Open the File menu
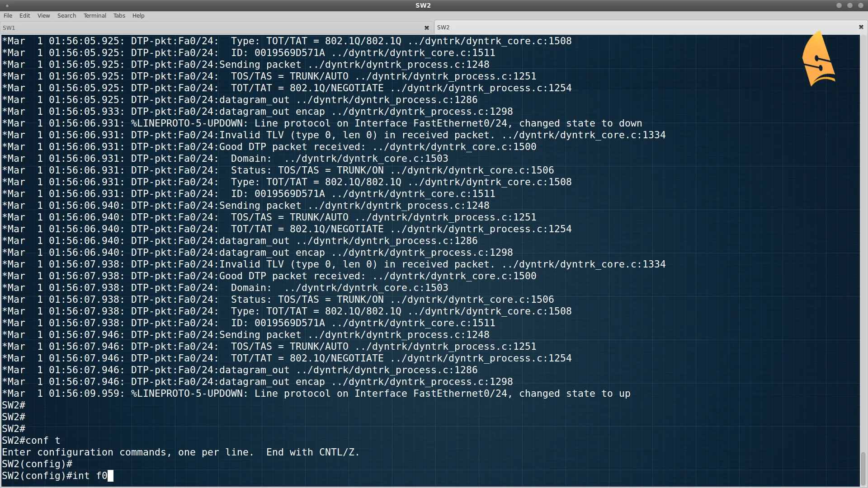This screenshot has width=868, height=488. click(x=8, y=15)
